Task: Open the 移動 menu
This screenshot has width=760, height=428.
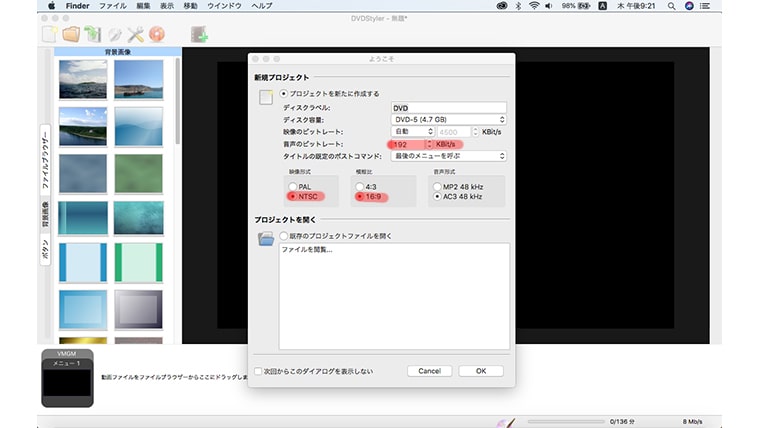Action: (190, 6)
